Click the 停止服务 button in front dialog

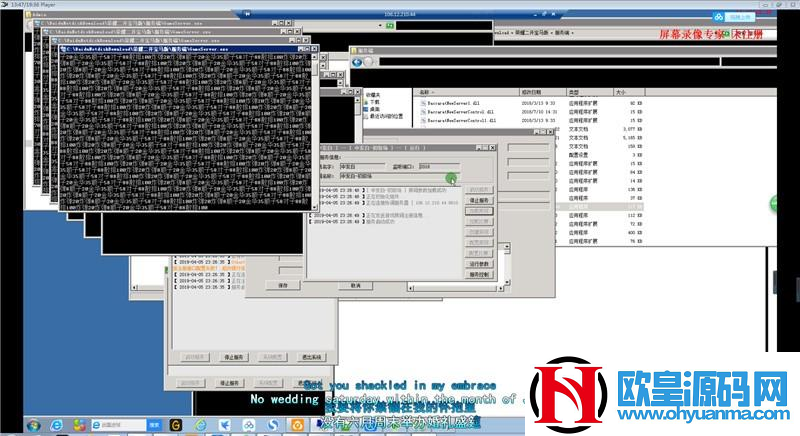pos(479,200)
